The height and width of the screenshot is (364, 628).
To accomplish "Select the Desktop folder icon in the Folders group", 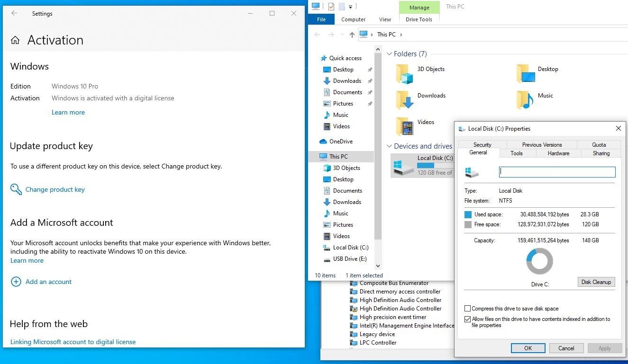I will (526, 74).
